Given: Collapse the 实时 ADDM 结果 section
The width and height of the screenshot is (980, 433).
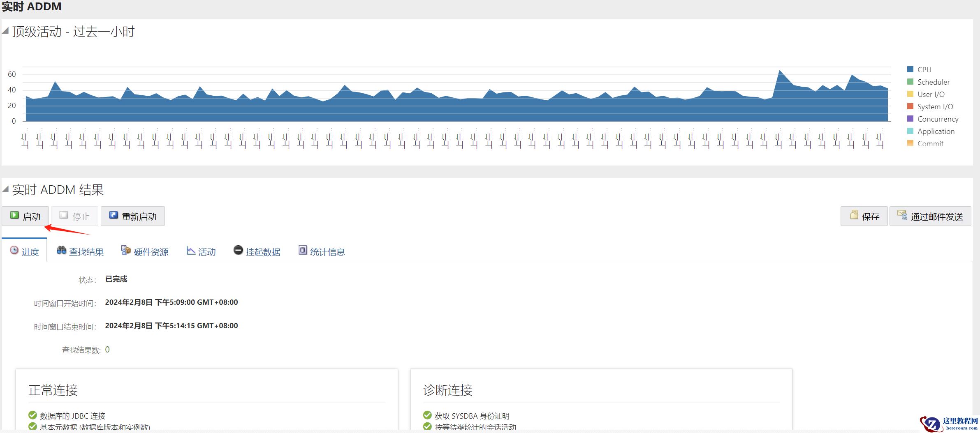Looking at the screenshot, I should click(5, 189).
